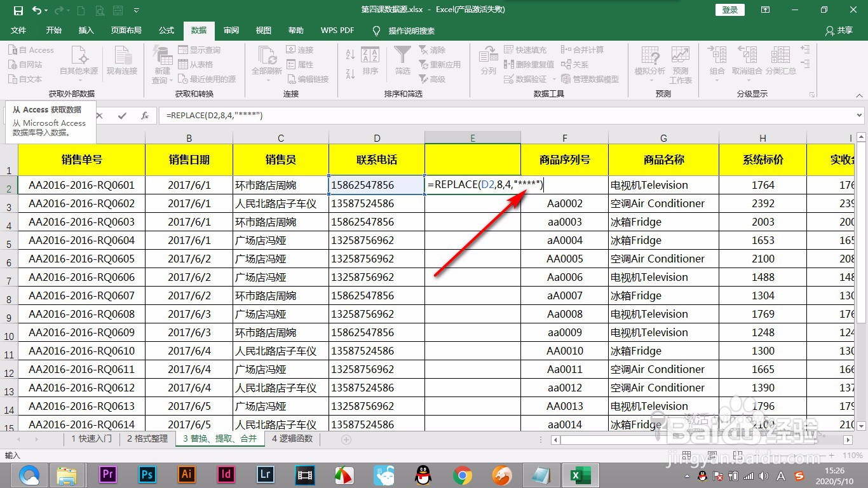Click the Save icon in the title bar
868x488 pixels.
pyautogui.click(x=18, y=10)
